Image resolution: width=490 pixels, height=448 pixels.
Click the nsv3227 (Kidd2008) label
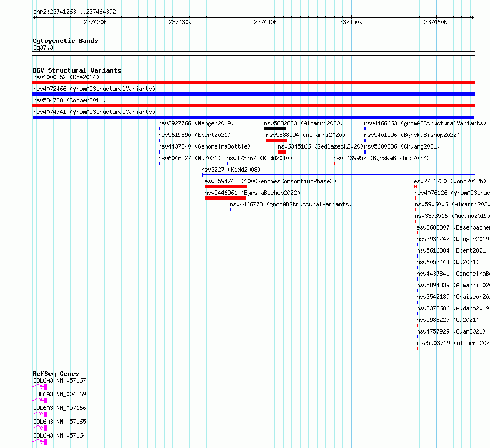(x=231, y=170)
